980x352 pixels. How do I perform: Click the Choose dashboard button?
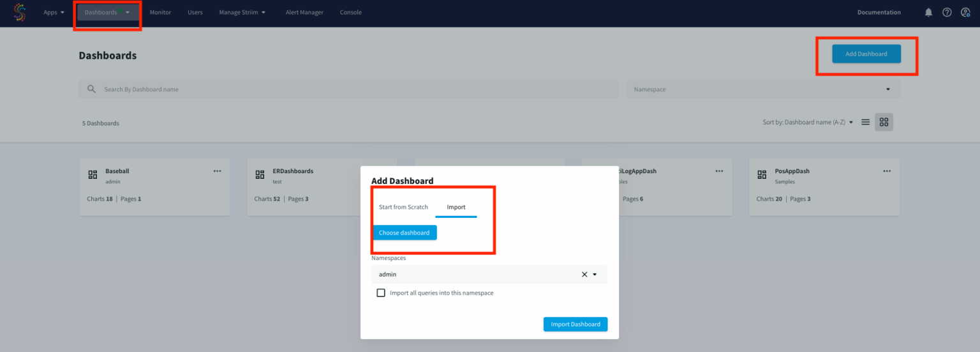tap(405, 233)
